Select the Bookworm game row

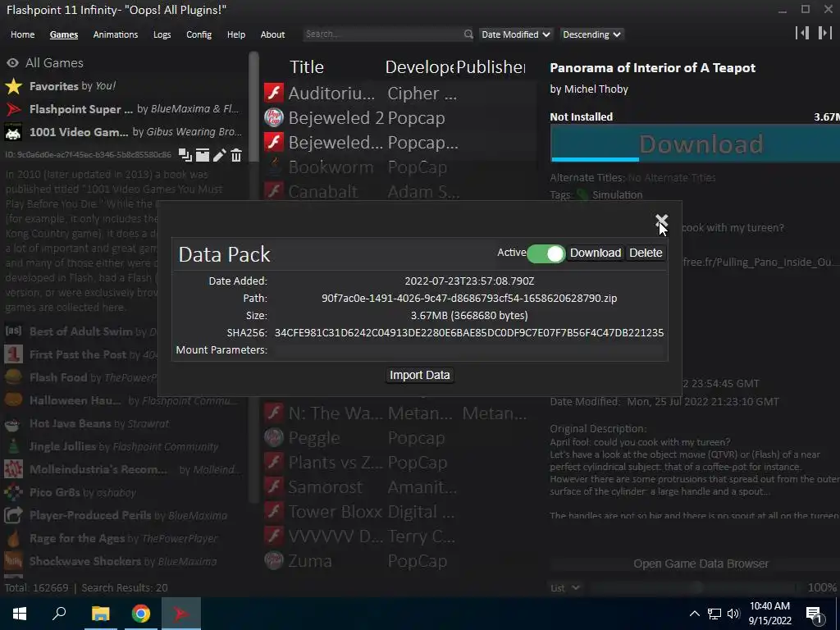point(399,167)
